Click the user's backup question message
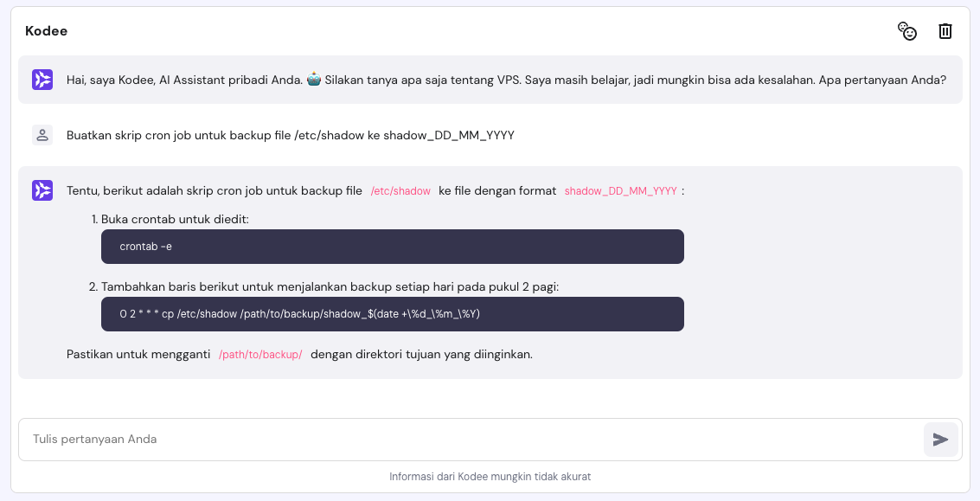980x501 pixels. tap(290, 135)
